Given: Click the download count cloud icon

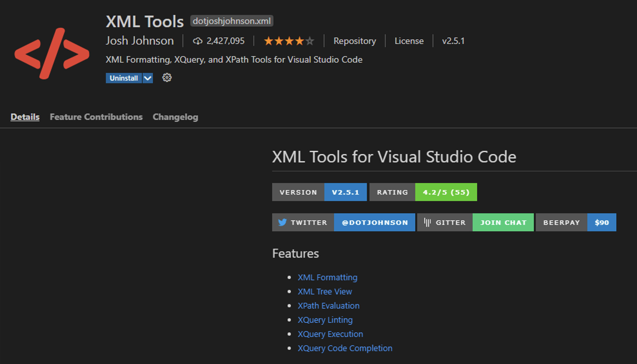Looking at the screenshot, I should click(x=198, y=41).
